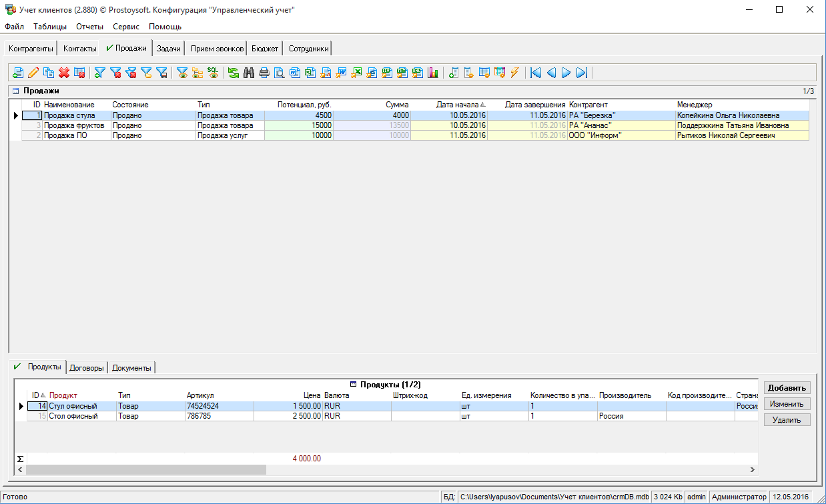This screenshot has height=504, width=826.
Task: Sort by the Дата начала column header
Action: click(457, 105)
